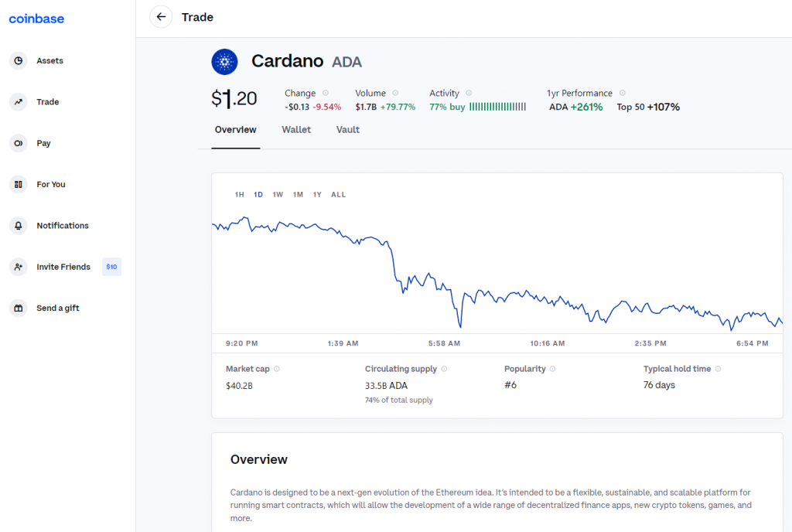
Task: Open Notifications in the sidebar
Action: click(x=62, y=226)
